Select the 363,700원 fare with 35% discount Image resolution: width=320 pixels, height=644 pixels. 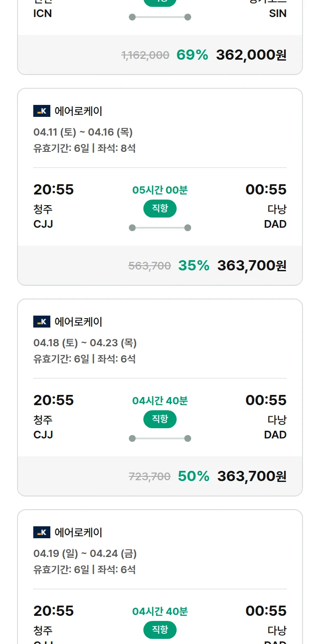[252, 266]
